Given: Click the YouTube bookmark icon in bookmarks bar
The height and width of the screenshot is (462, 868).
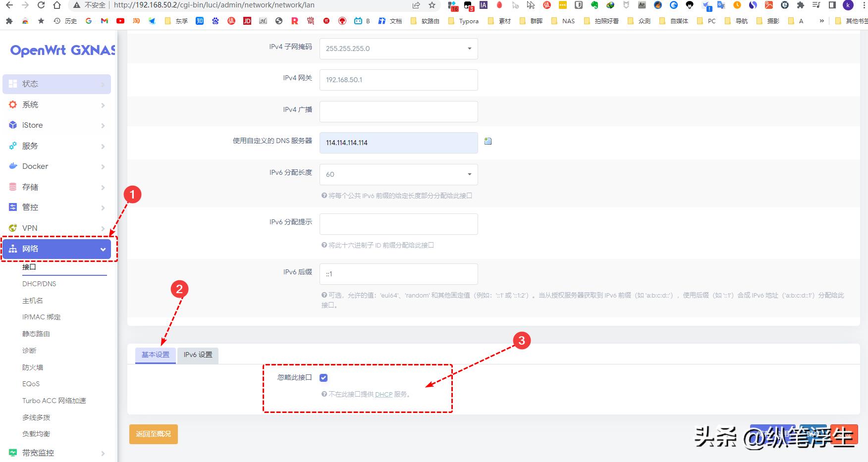Looking at the screenshot, I should [x=120, y=21].
